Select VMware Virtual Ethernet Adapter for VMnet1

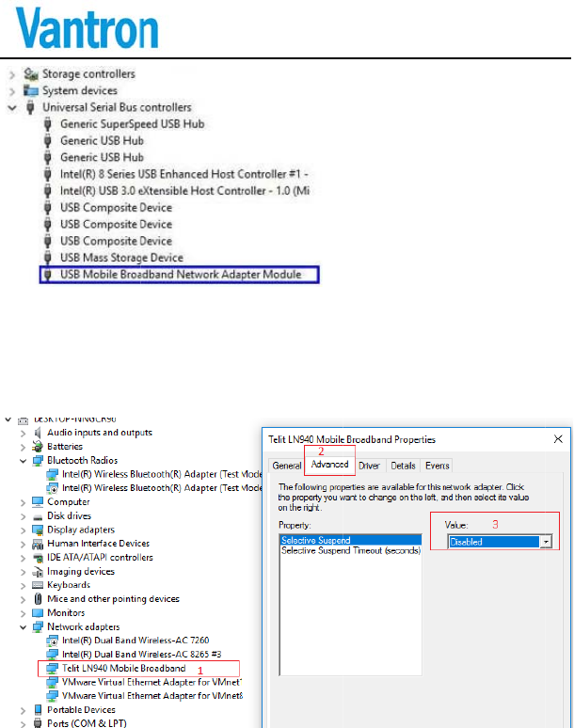pyautogui.click(x=152, y=682)
